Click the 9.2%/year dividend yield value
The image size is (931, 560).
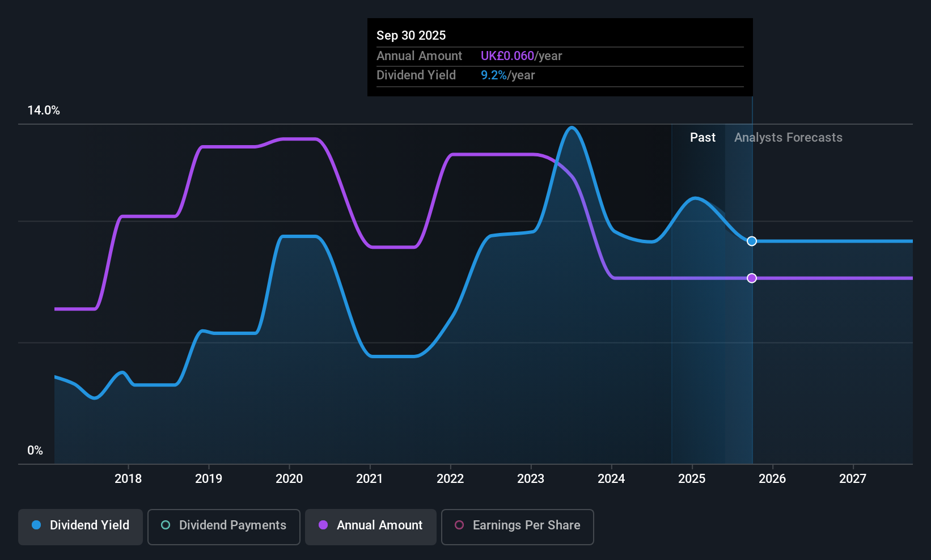click(x=508, y=75)
